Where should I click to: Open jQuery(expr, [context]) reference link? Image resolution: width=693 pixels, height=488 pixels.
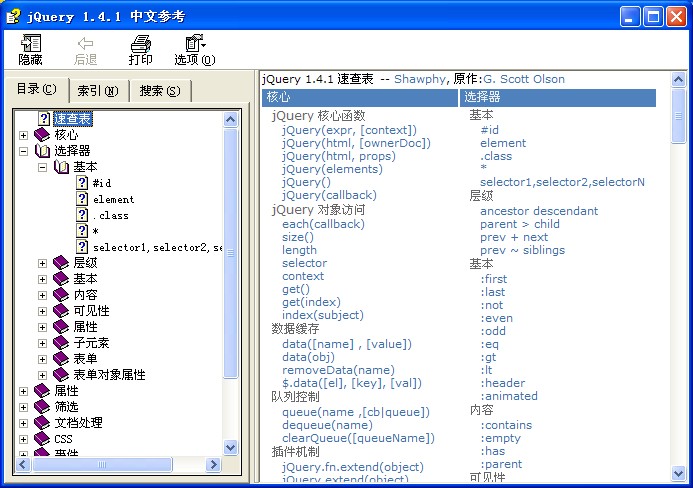(x=349, y=130)
